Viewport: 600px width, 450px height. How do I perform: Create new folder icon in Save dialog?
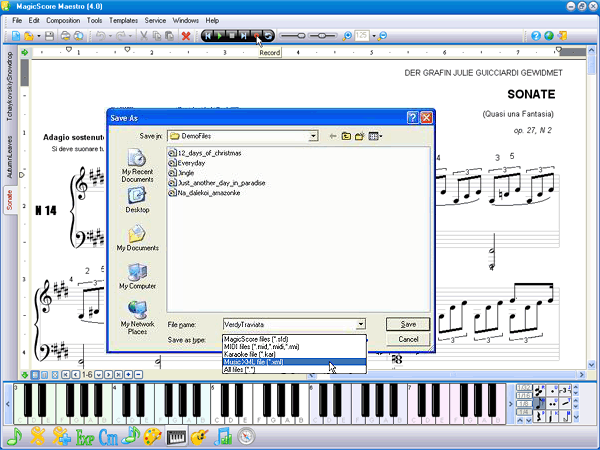pyautogui.click(x=360, y=136)
